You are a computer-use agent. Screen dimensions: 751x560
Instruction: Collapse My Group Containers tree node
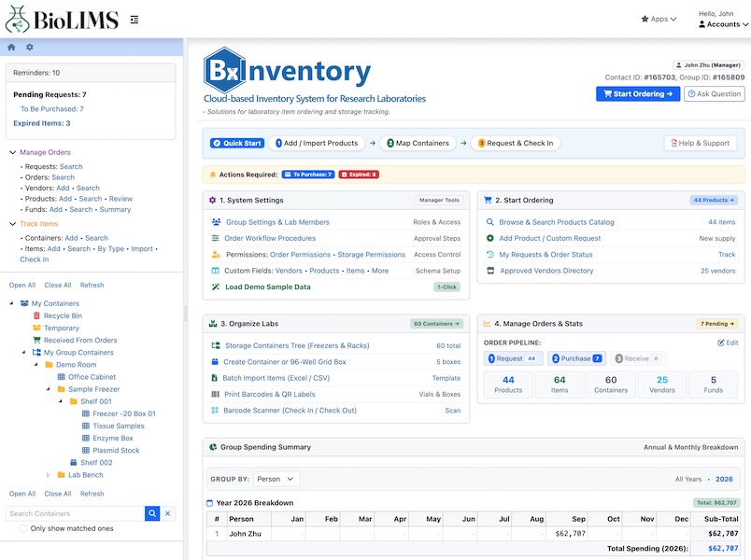click(24, 352)
